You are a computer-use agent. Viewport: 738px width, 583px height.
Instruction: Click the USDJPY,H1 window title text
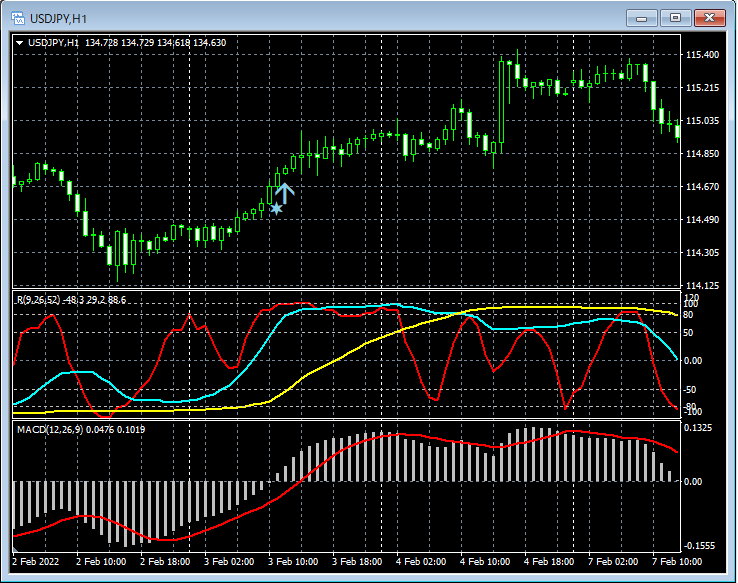[57, 18]
